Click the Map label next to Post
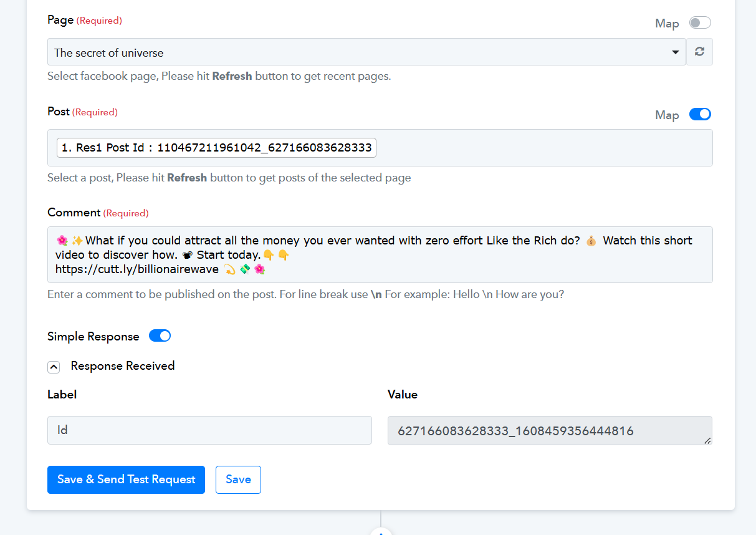The height and width of the screenshot is (535, 756). 667,115
